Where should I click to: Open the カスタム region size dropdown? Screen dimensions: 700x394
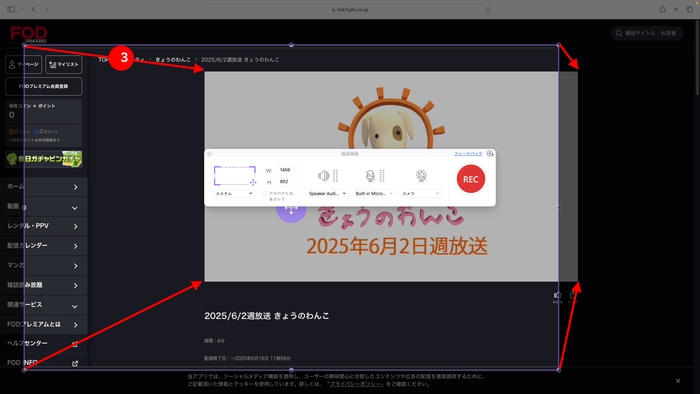(234, 194)
